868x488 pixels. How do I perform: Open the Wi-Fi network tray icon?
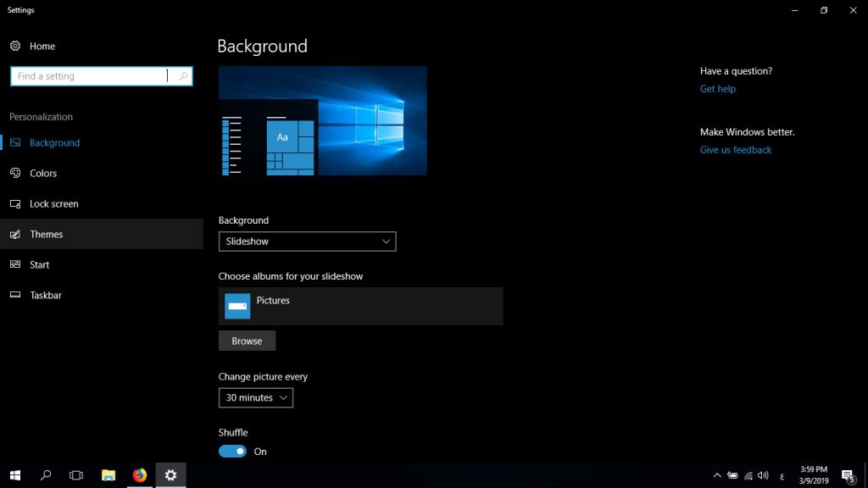pyautogui.click(x=748, y=475)
